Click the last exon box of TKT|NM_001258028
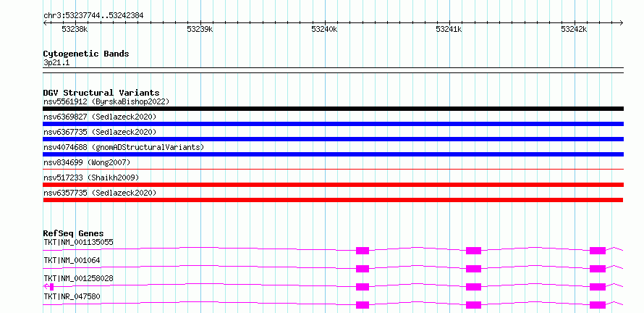 [x=598, y=287]
